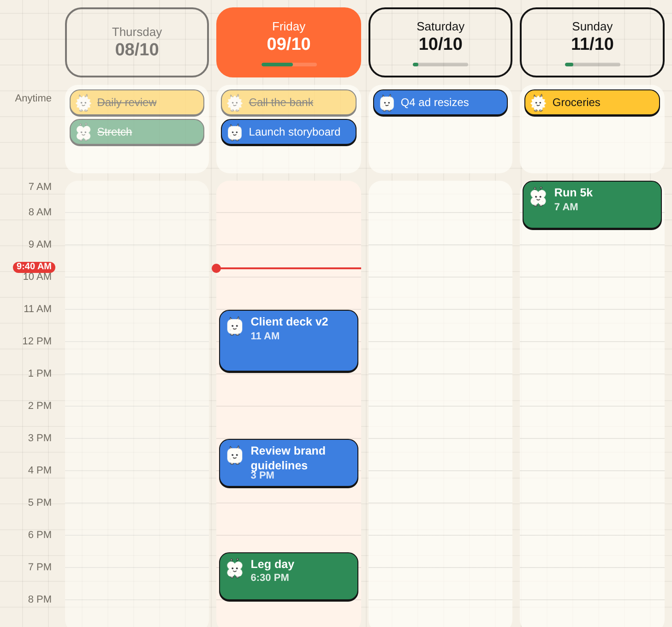Click the clover icon on Stretch task

pos(83,132)
